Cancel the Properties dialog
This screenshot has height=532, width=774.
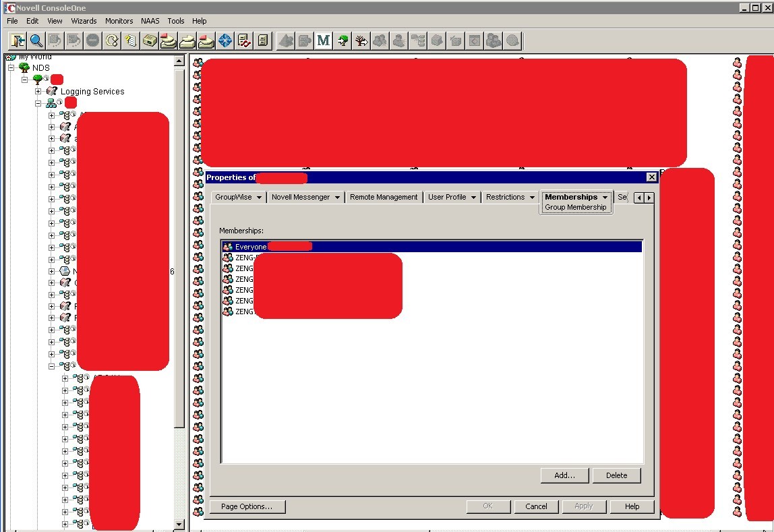tap(536, 506)
